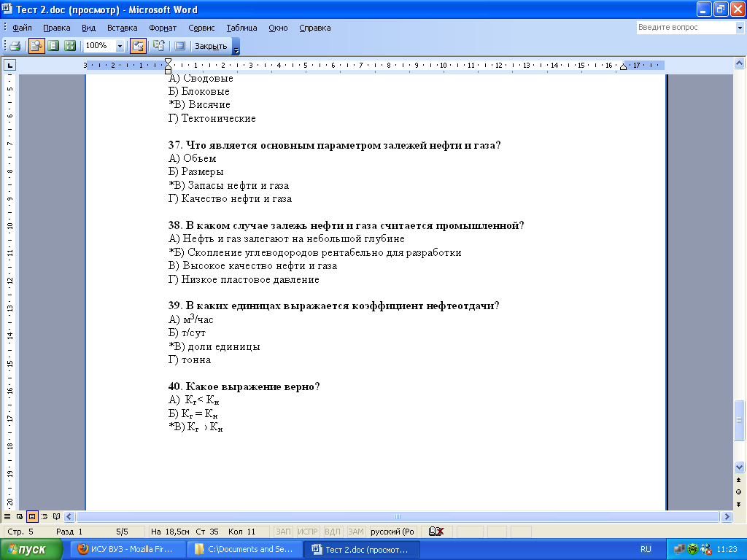Show One Page preview

click(x=53, y=46)
